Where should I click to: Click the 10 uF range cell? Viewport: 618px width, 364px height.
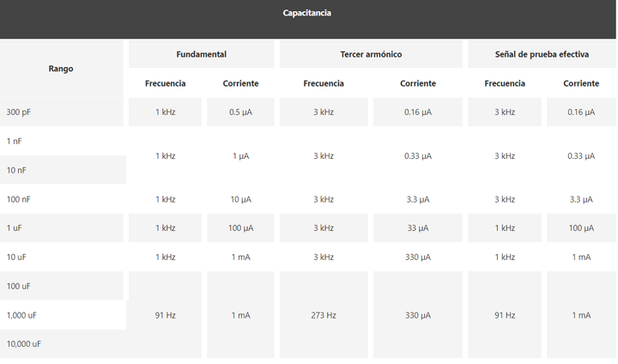tap(17, 258)
